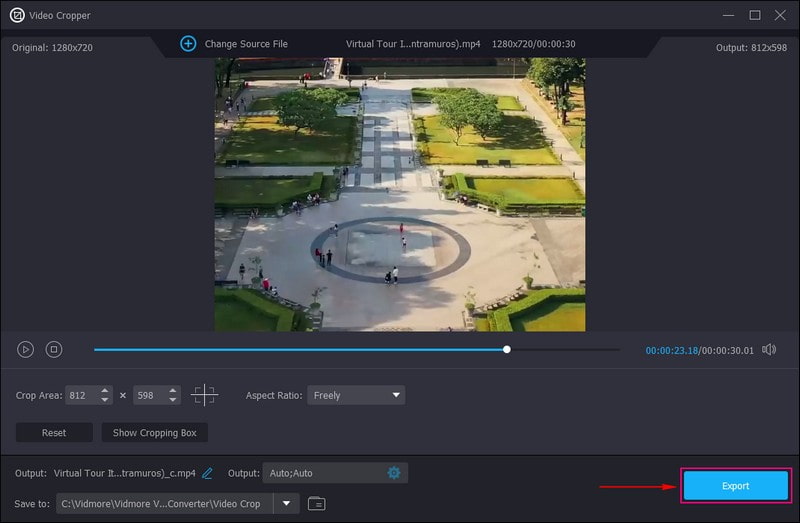Click the Video Cropper app logo

tap(17, 15)
